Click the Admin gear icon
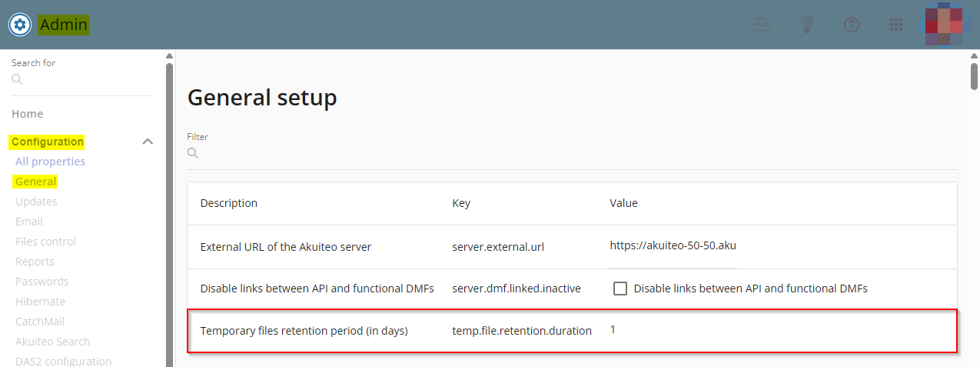The width and height of the screenshot is (980, 367). click(x=20, y=25)
